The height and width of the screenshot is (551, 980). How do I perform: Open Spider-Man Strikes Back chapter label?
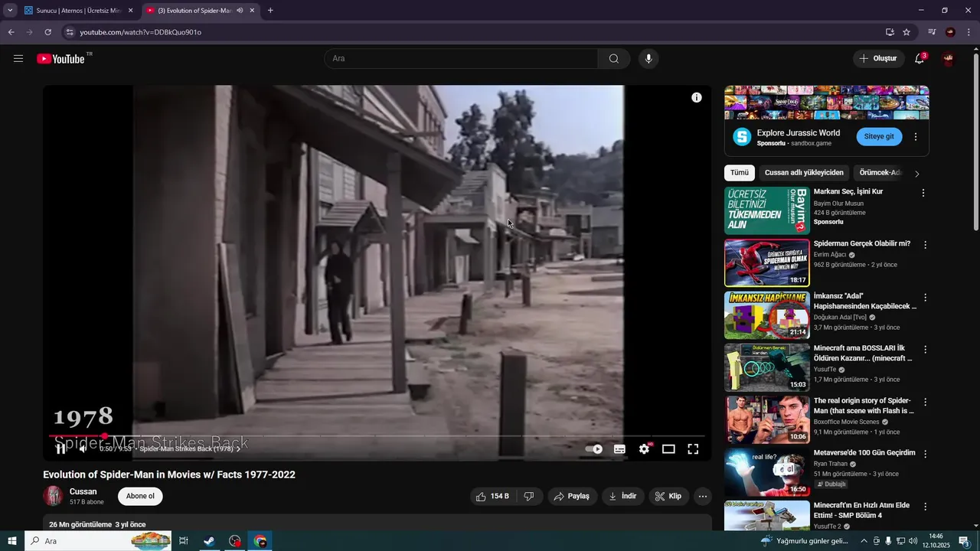(x=190, y=449)
